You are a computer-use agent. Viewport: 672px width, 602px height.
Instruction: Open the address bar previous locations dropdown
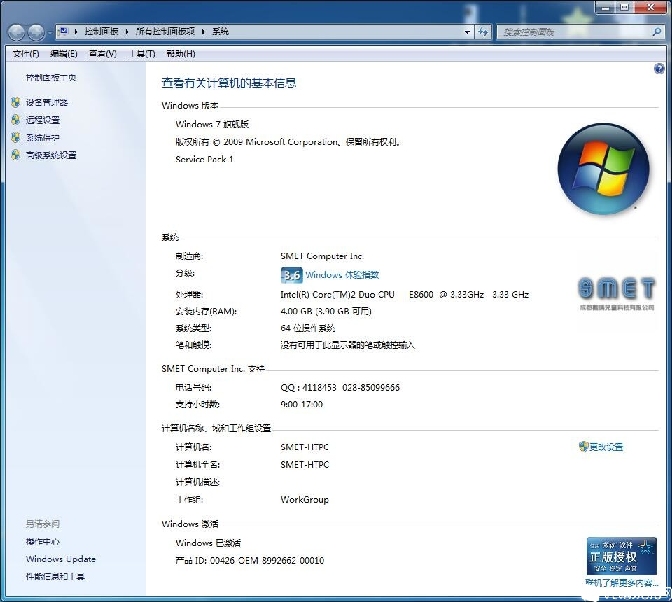click(x=467, y=32)
